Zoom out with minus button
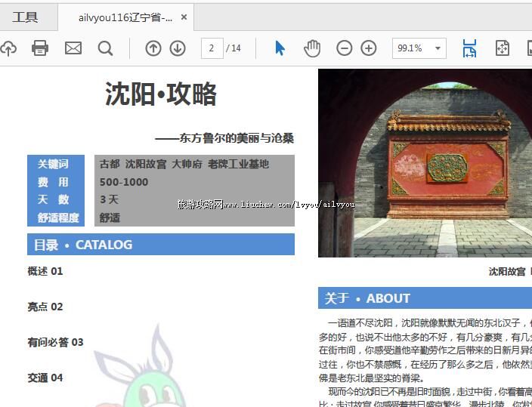The height and width of the screenshot is (407, 532). [x=344, y=48]
